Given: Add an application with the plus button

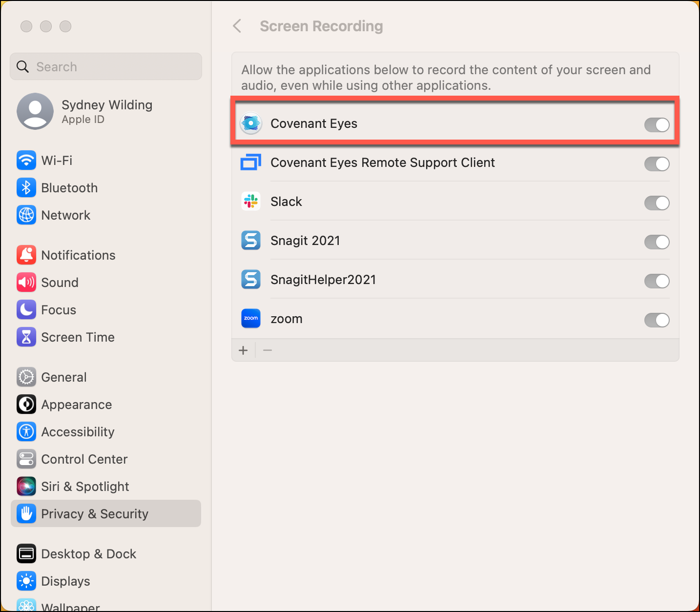Looking at the screenshot, I should pos(243,350).
